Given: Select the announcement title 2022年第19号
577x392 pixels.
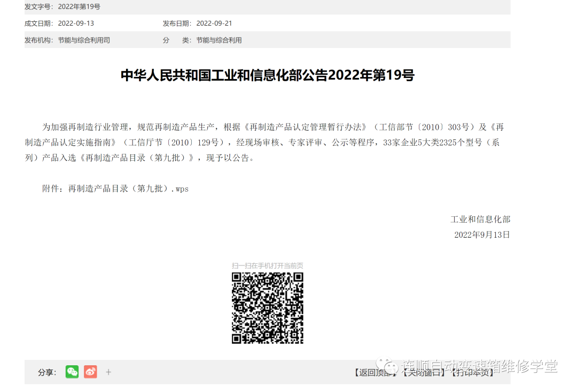Looking at the screenshot, I should [268, 75].
